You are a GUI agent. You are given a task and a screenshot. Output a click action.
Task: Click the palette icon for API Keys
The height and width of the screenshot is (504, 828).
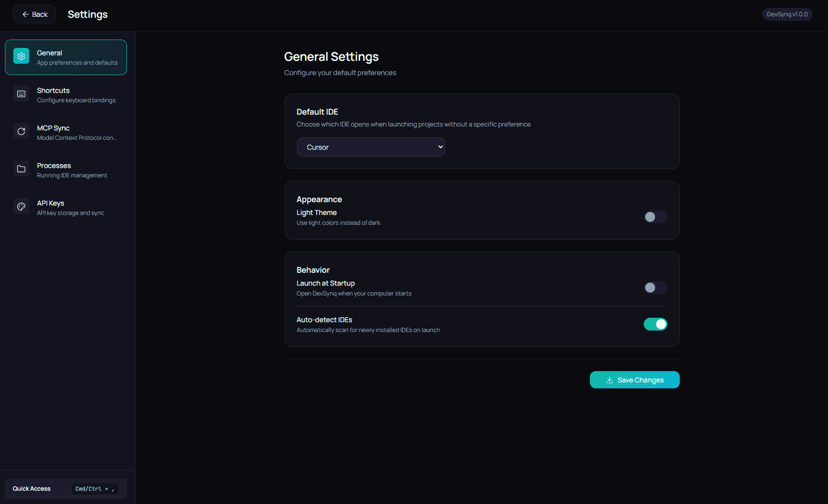21,206
